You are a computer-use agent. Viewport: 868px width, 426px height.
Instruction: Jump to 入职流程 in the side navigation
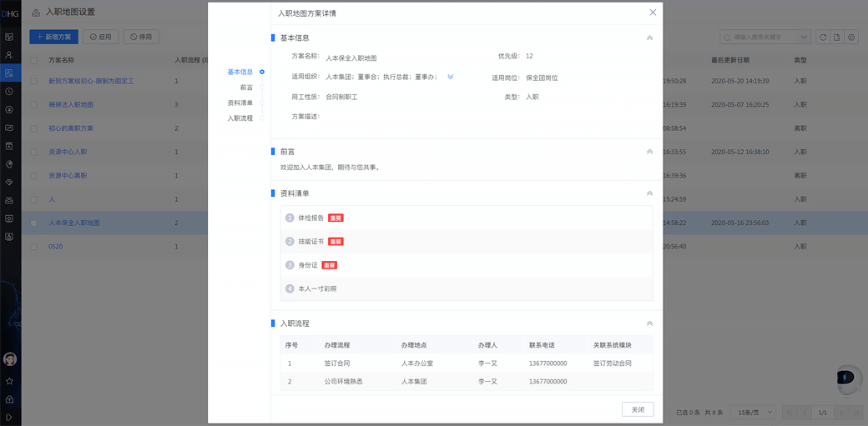point(240,118)
